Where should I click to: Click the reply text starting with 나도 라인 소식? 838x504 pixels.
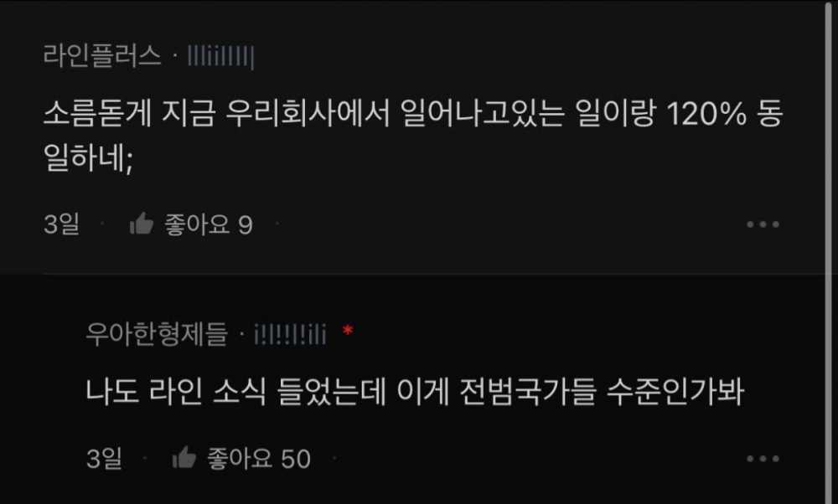pyautogui.click(x=415, y=391)
